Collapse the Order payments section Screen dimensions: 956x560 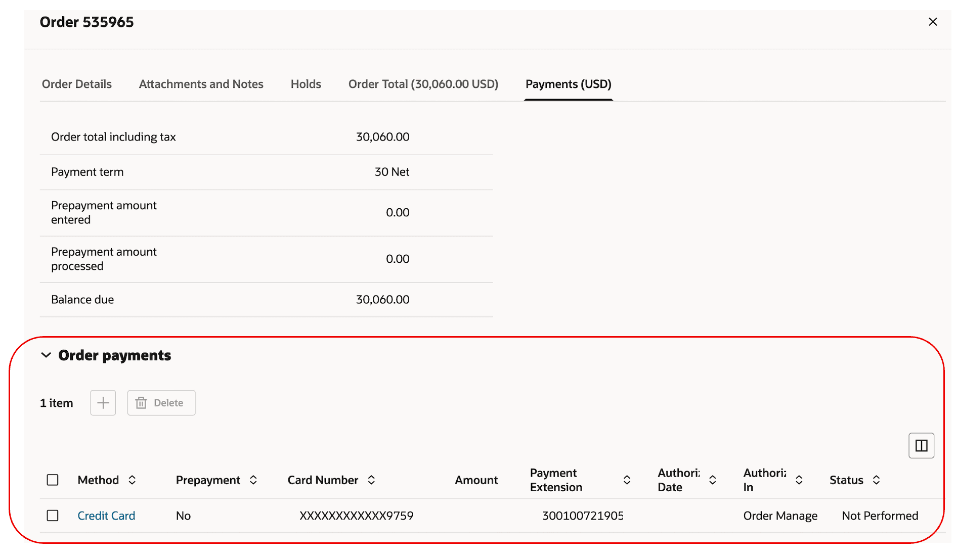[46, 355]
